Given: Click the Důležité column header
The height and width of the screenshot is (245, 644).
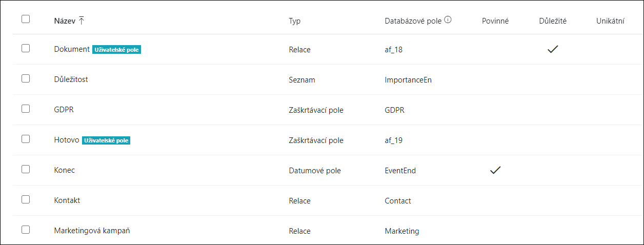Looking at the screenshot, I should (553, 21).
